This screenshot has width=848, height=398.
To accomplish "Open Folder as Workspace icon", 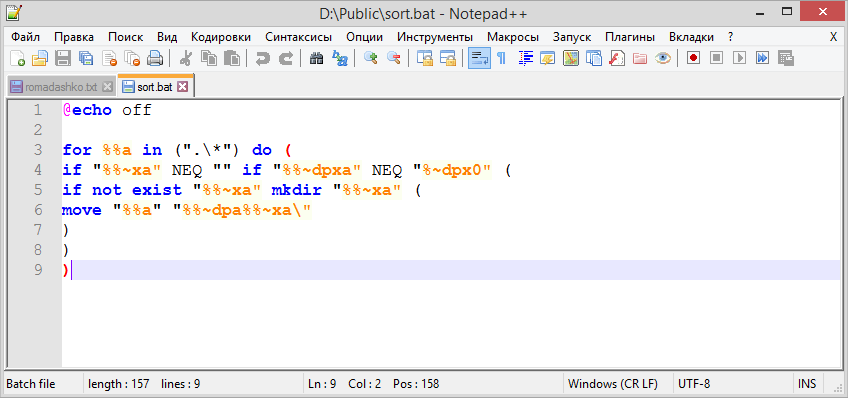I will click(640, 58).
